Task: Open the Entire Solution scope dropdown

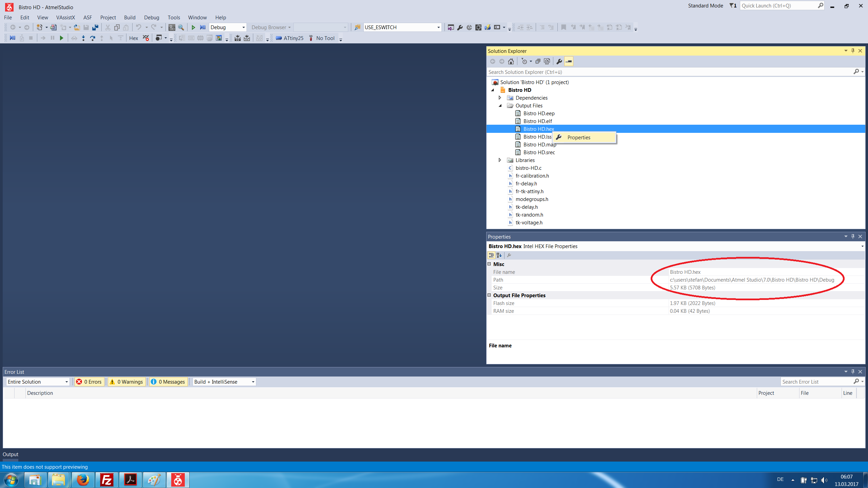Action: (38, 382)
